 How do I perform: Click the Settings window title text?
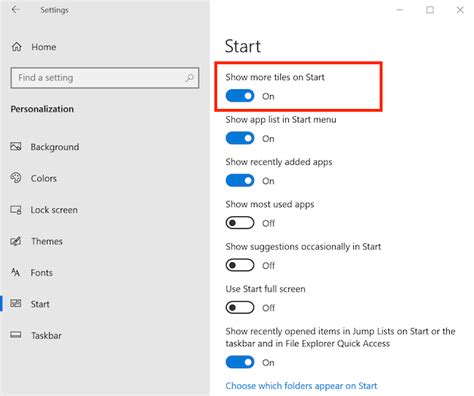click(x=54, y=10)
